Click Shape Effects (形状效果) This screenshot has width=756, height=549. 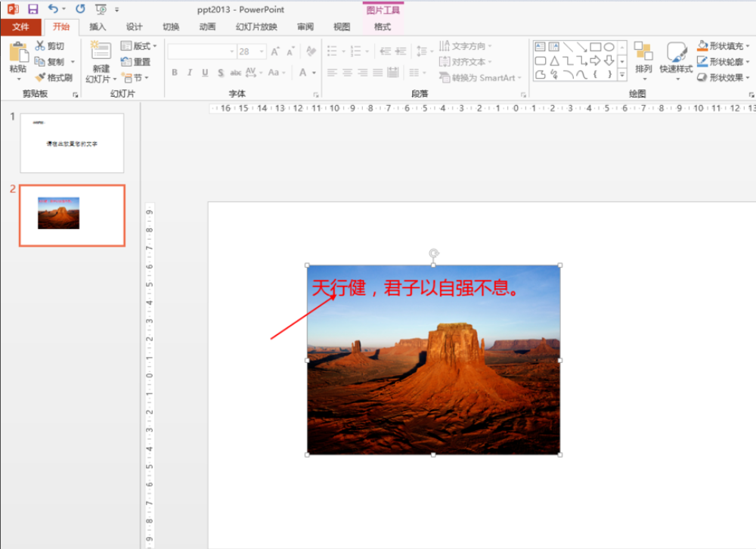[723, 77]
